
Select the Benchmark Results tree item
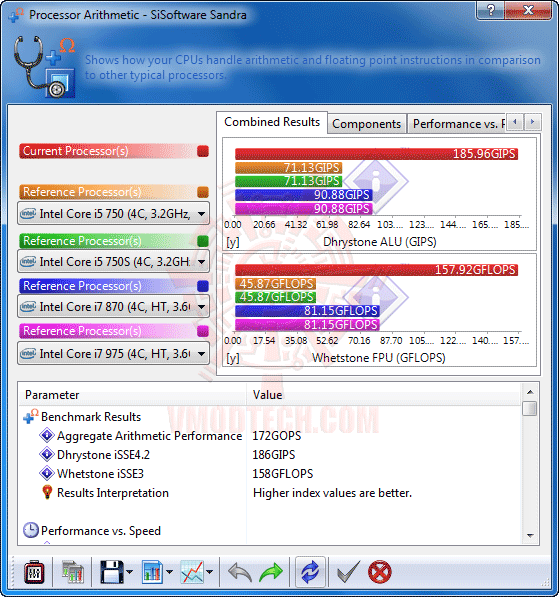(91, 417)
